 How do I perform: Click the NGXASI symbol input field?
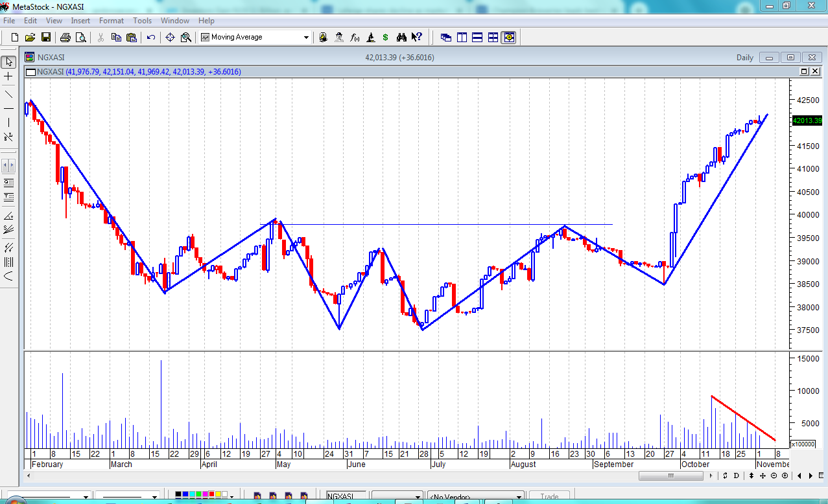click(x=344, y=495)
